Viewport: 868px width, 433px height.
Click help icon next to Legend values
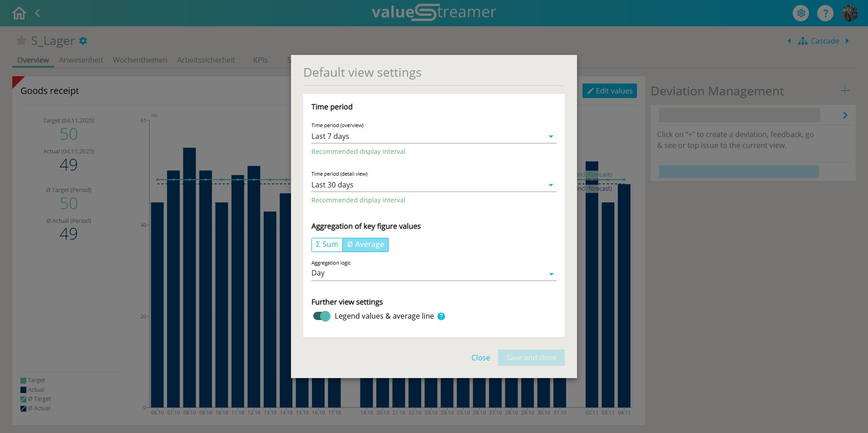point(441,316)
